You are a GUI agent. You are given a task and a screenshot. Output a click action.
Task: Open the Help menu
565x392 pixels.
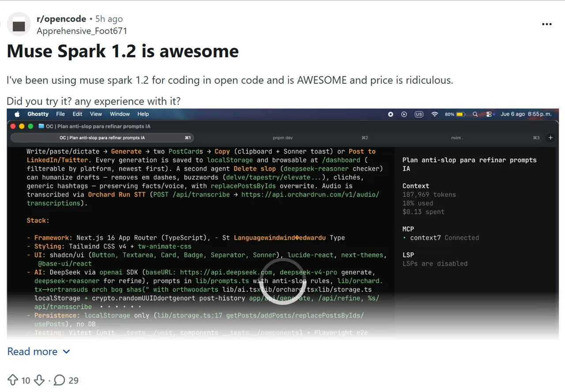[143, 114]
